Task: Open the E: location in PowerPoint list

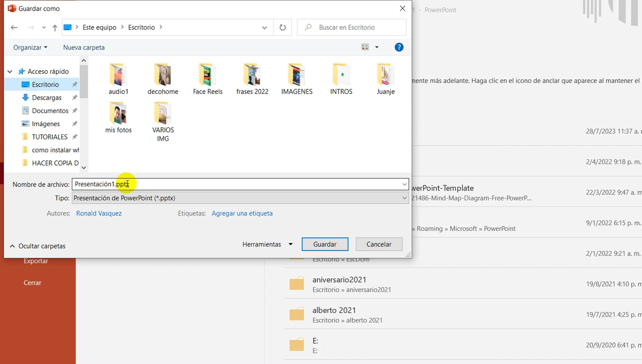Action: [463, 345]
